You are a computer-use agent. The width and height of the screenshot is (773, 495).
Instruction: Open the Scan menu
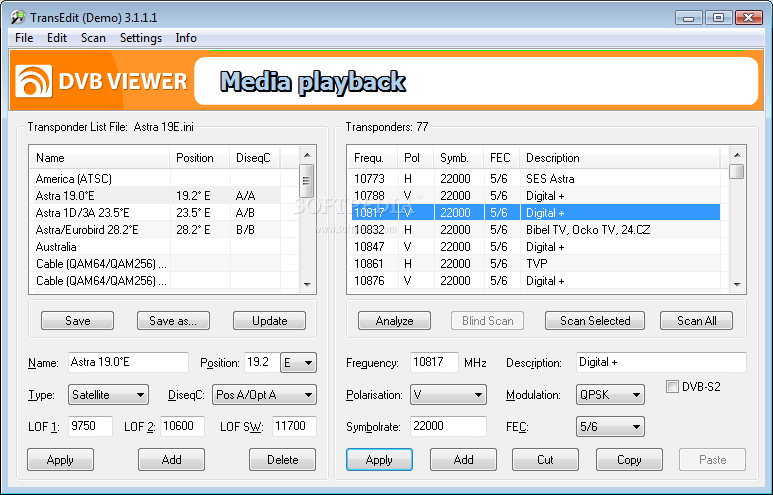tap(93, 38)
